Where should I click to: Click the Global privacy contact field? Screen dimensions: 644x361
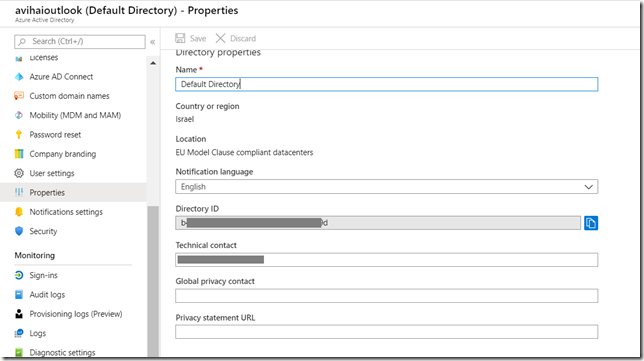[386, 296]
